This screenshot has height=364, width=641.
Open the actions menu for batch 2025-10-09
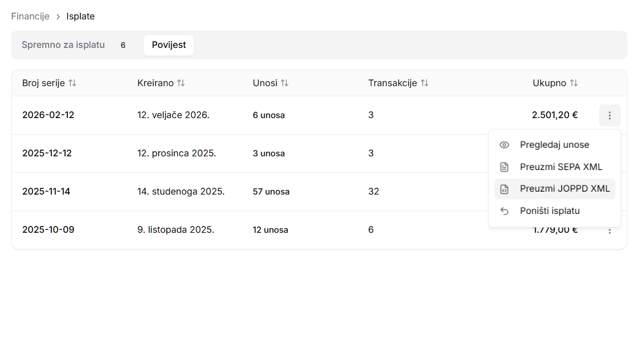[x=610, y=231]
